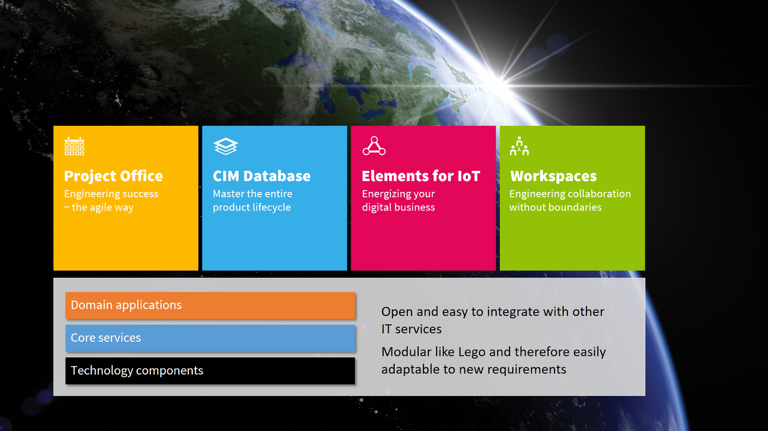The height and width of the screenshot is (431, 768).
Task: Open the CIM Database heading
Action: (261, 176)
